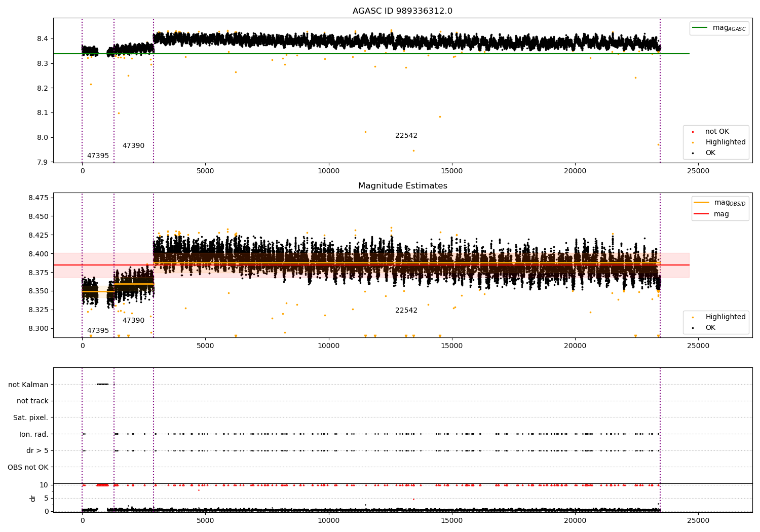Click the 'dr > 5' row label
760x532 pixels.
(37, 451)
